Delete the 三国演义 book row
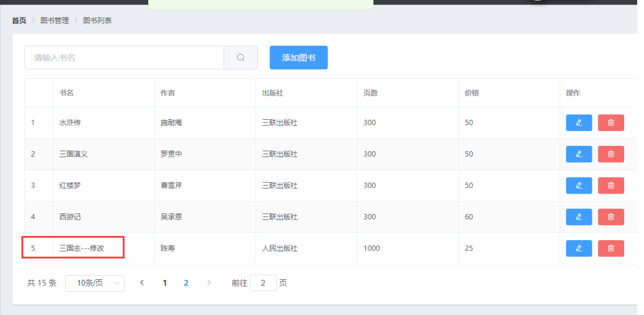 pos(610,154)
